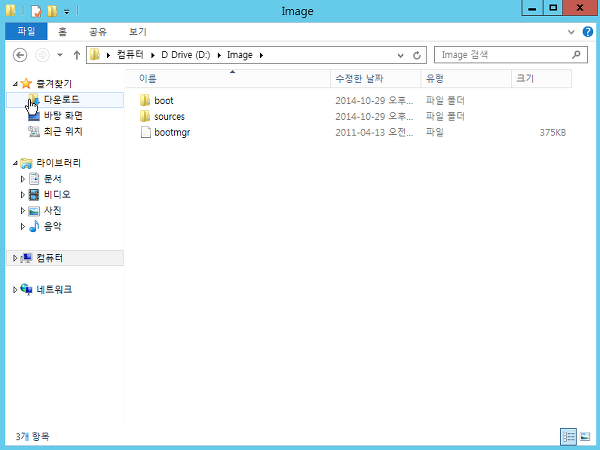The width and height of the screenshot is (600, 450).
Task: Switch to large icons view in status bar
Action: click(x=585, y=437)
